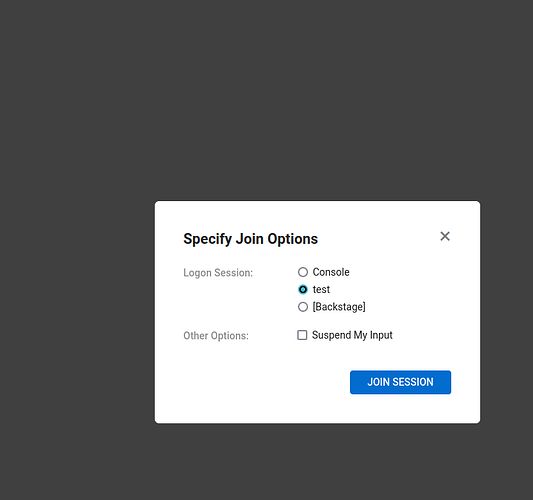Select the test logon session radio
This screenshot has height=500, width=533.
click(x=303, y=290)
